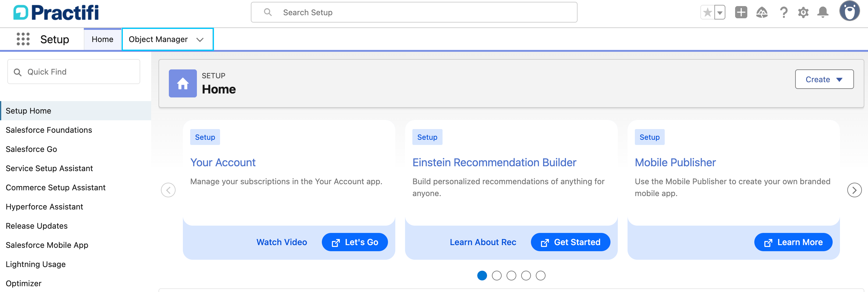868x292 pixels.
Task: Open the Setup gear icon
Action: pos(803,12)
